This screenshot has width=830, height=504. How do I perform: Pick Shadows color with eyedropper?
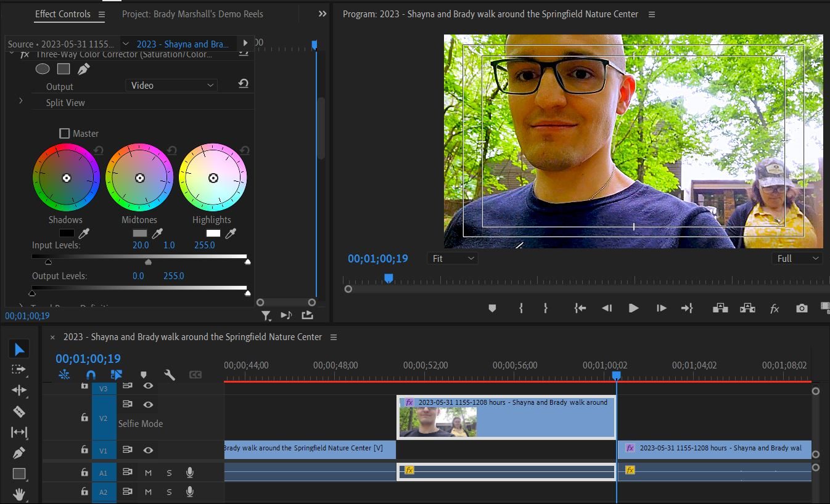84,234
